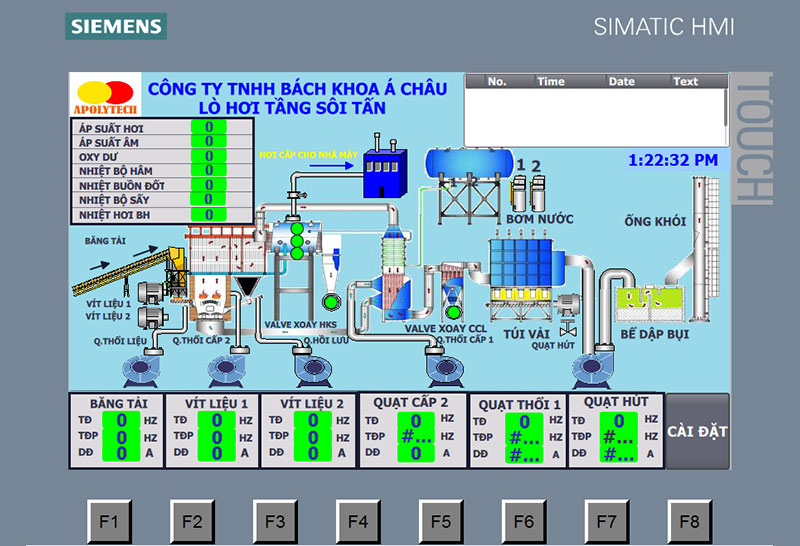
Task: Click the alarm list vertical scrollbar
Action: coord(726,105)
